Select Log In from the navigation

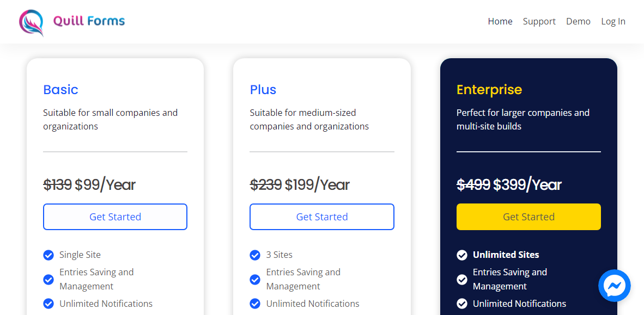[613, 21]
